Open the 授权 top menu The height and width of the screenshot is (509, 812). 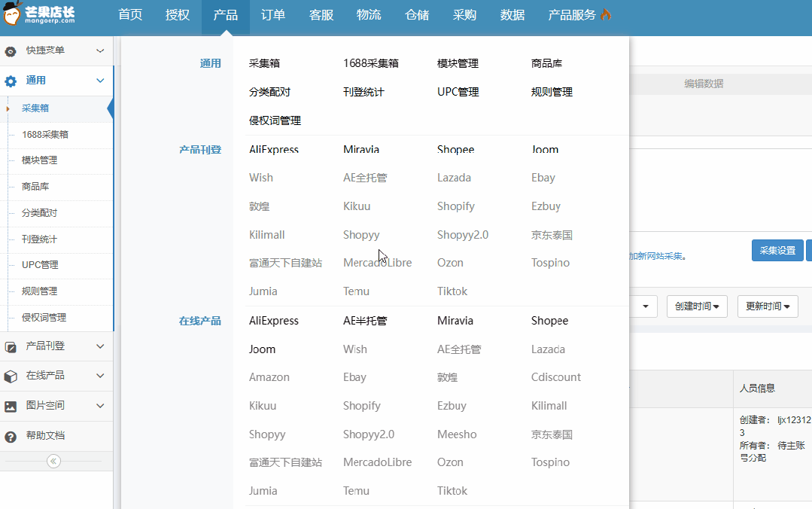point(178,15)
